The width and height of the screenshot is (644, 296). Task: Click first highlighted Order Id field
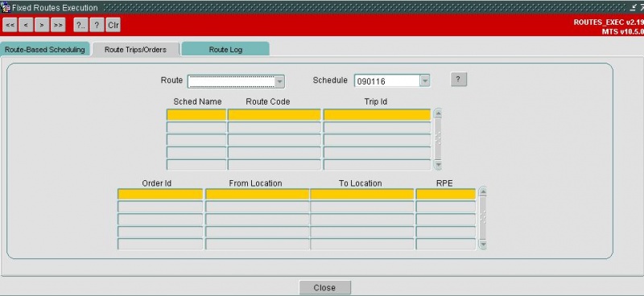pyautogui.click(x=160, y=194)
